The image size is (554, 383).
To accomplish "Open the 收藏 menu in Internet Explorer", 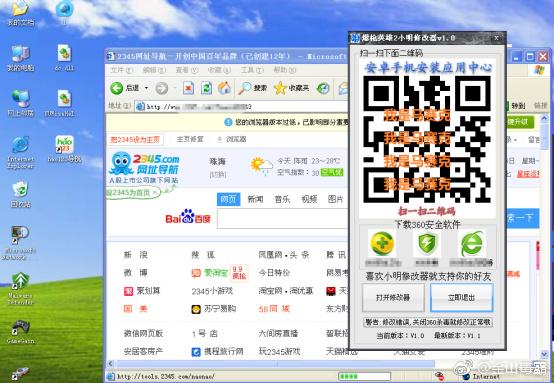I will click(x=219, y=70).
